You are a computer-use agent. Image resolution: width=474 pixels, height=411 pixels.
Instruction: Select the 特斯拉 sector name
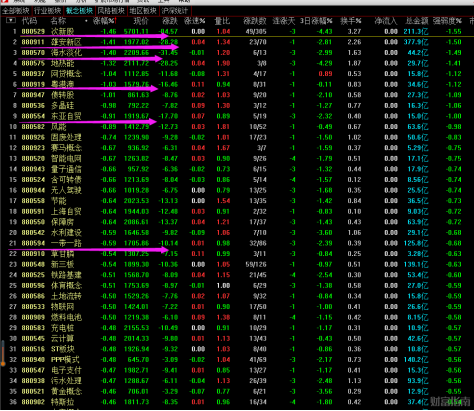pos(63,402)
